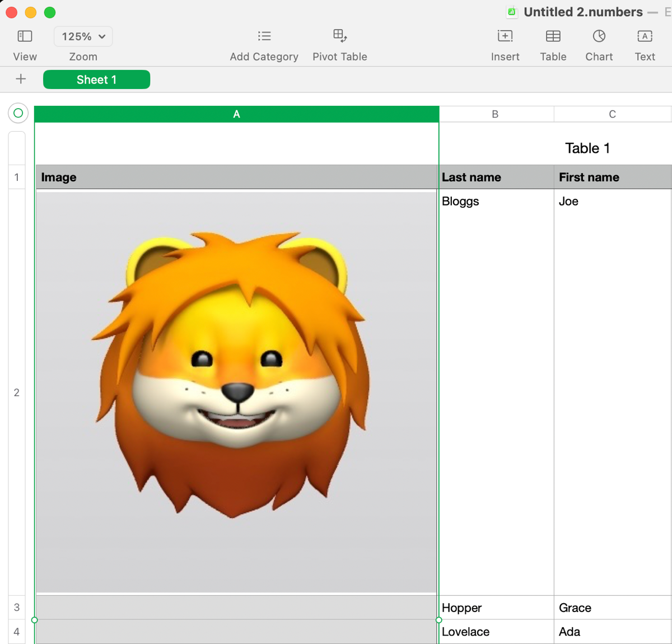Open the 125% zoom dropdown
Screen dimensions: 672x644
[x=83, y=36]
